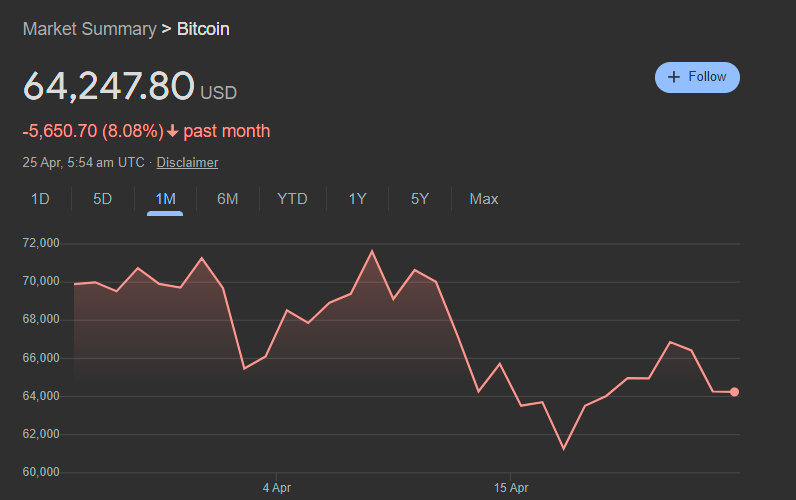Screen dimensions: 796x500
Task: Switch to the 1Y time range tab
Action: (357, 199)
